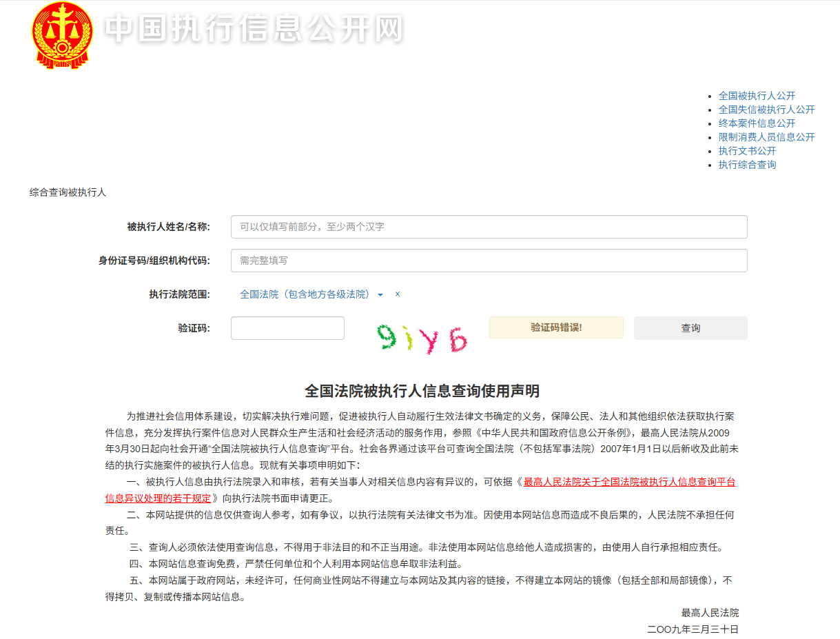The height and width of the screenshot is (639, 840).
Task: Click the dropdown arrow next to court scope
Action: point(380,294)
